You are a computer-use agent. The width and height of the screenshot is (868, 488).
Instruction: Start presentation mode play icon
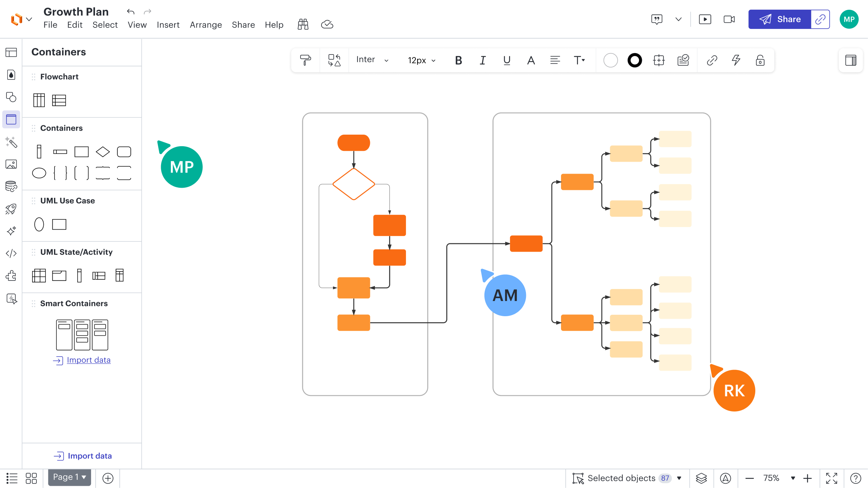pyautogui.click(x=705, y=19)
